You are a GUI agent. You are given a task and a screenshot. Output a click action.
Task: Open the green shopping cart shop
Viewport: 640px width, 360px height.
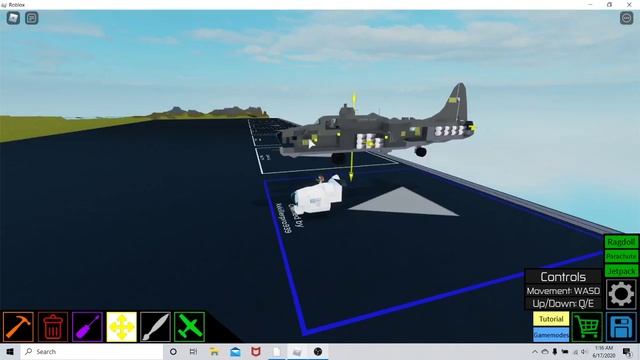[x=587, y=327]
